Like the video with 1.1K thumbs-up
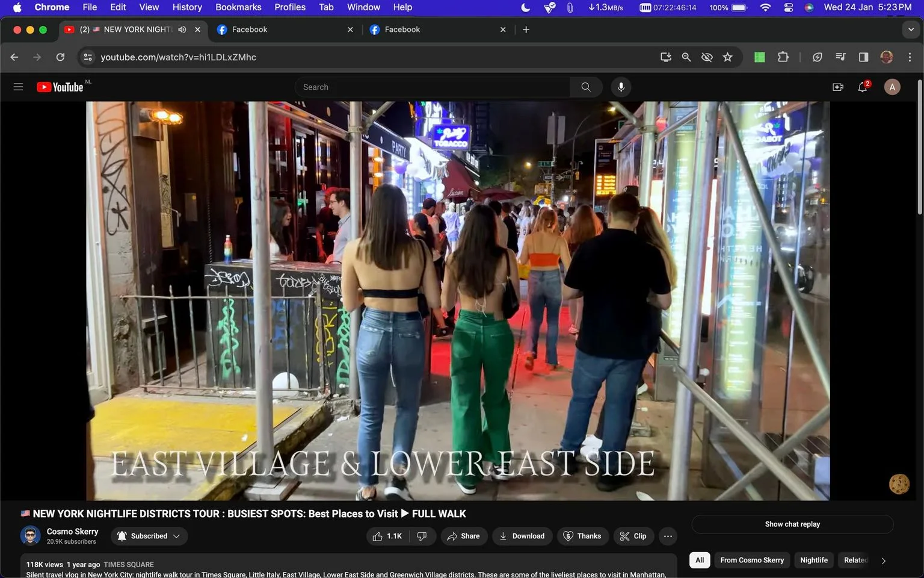The width and height of the screenshot is (924, 578). [387, 536]
